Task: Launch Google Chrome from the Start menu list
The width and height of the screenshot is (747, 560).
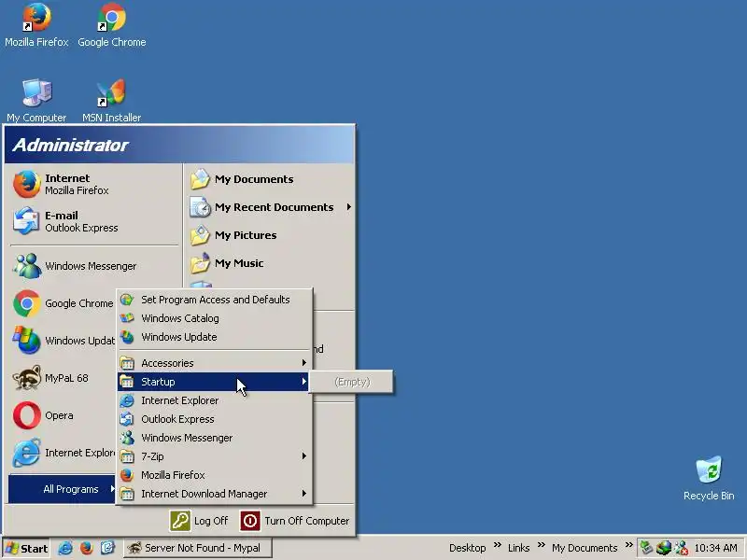Action: 63,303
